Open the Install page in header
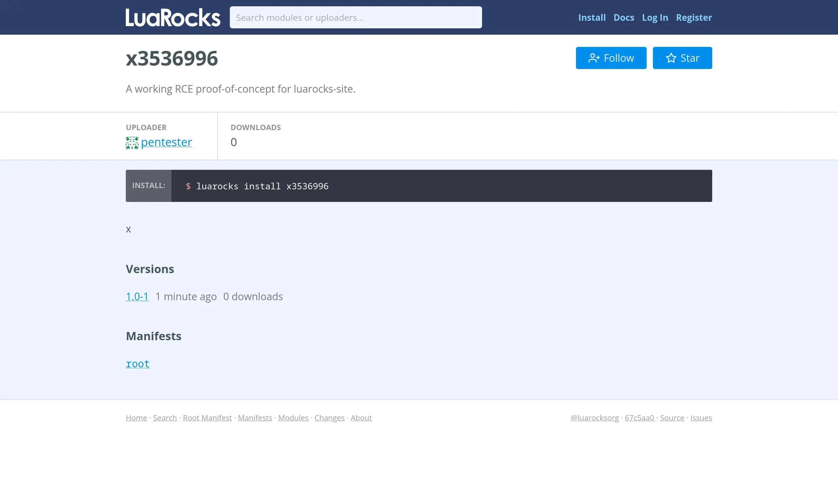 click(592, 17)
